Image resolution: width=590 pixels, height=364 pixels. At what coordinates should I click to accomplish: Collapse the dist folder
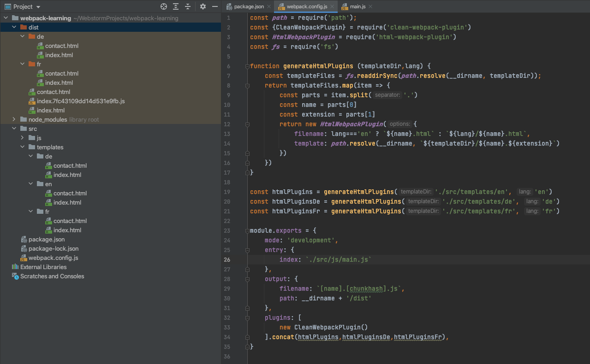[x=14, y=28]
